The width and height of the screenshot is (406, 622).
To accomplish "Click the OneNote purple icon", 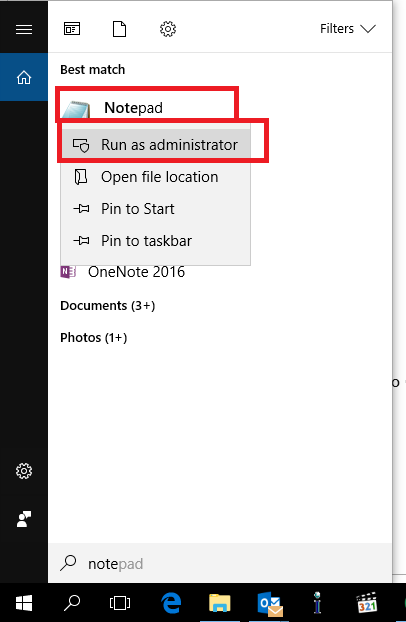I will [68, 272].
